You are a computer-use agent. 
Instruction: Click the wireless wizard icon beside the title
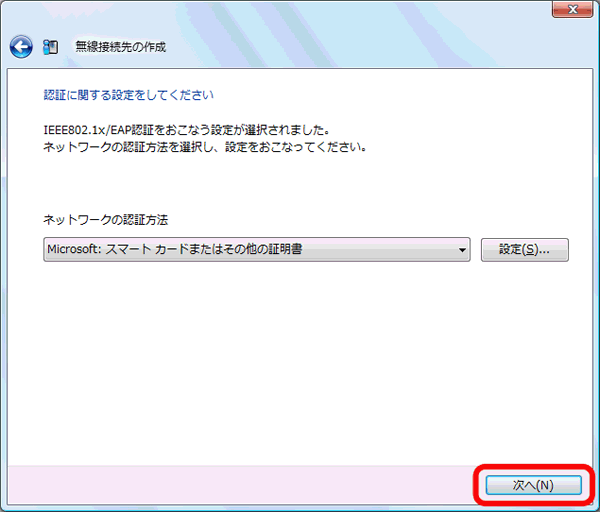pos(51,47)
